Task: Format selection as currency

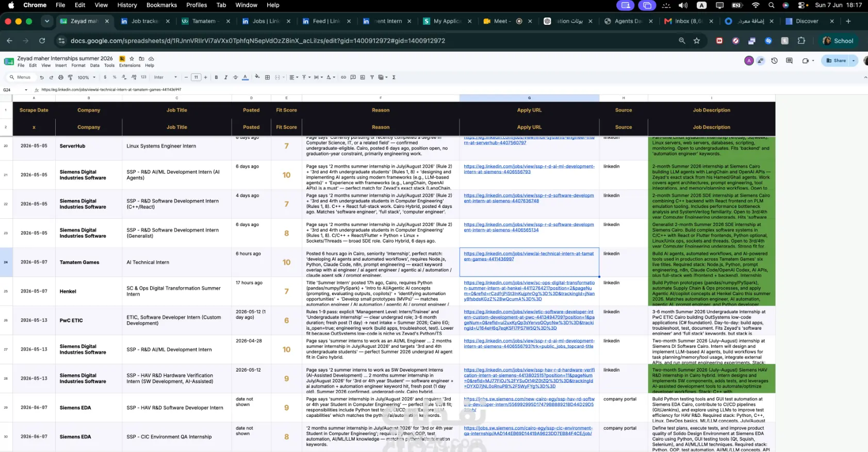Action: tap(105, 77)
